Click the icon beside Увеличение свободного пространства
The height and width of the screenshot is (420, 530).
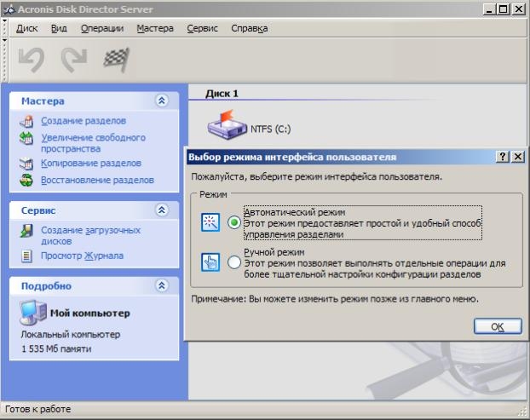[x=26, y=138]
